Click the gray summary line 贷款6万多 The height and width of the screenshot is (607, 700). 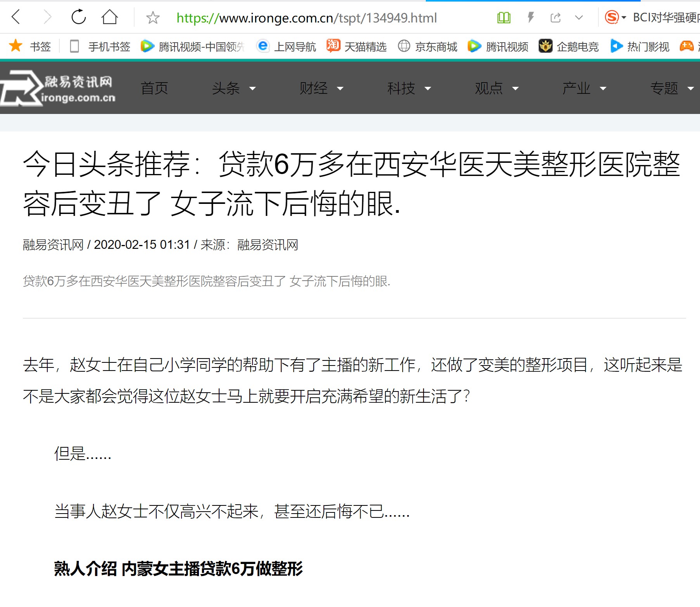pyautogui.click(x=206, y=281)
